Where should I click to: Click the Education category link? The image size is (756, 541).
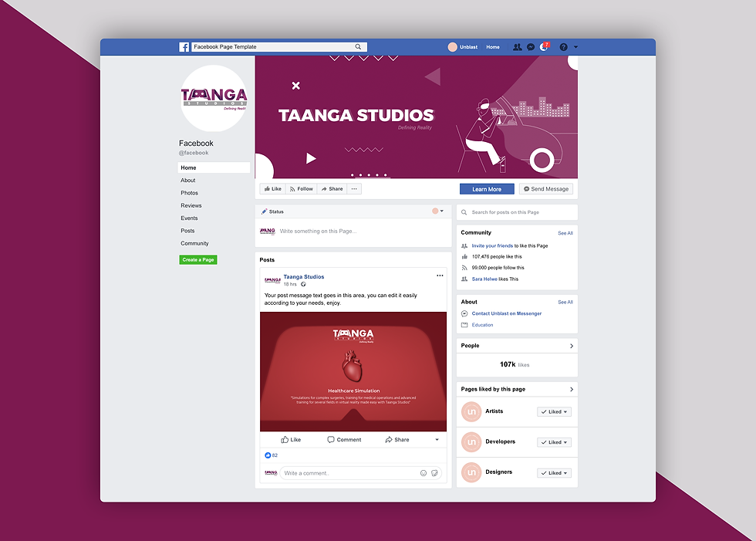482,325
